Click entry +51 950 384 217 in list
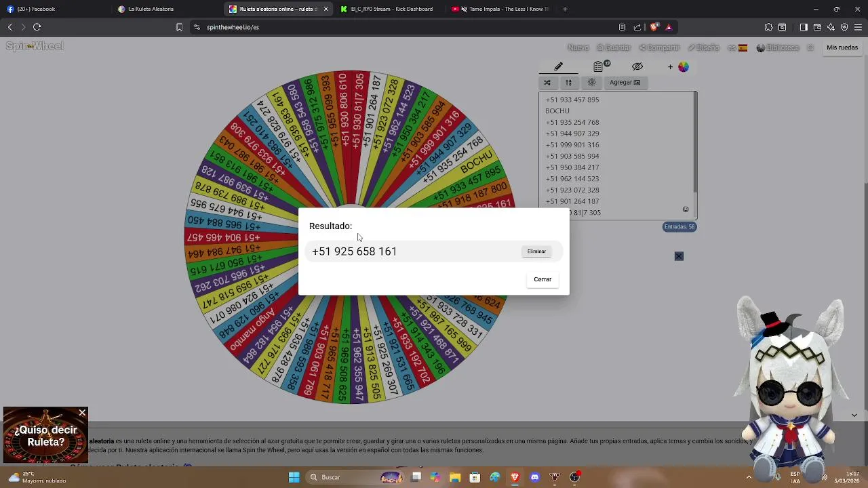 click(x=572, y=167)
